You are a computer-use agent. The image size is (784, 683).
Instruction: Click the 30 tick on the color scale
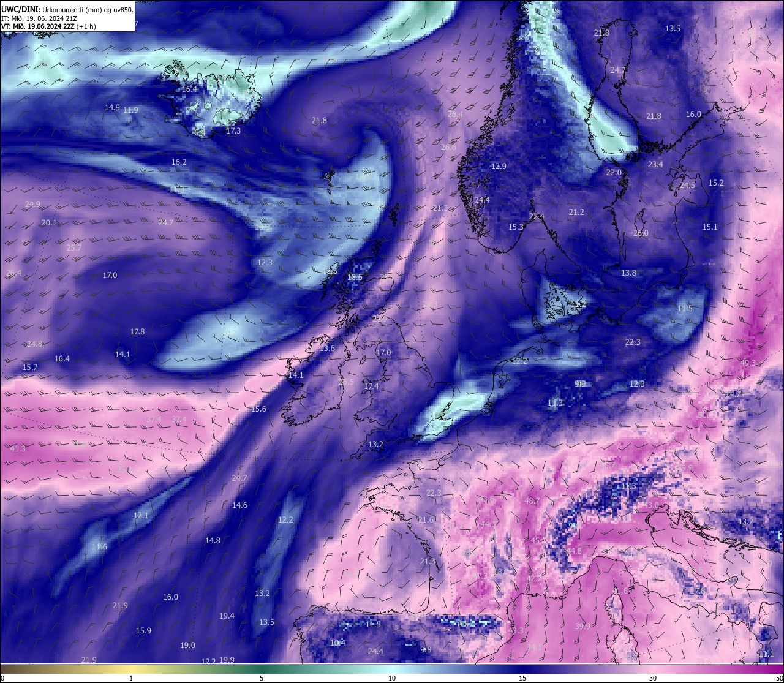pyautogui.click(x=653, y=678)
